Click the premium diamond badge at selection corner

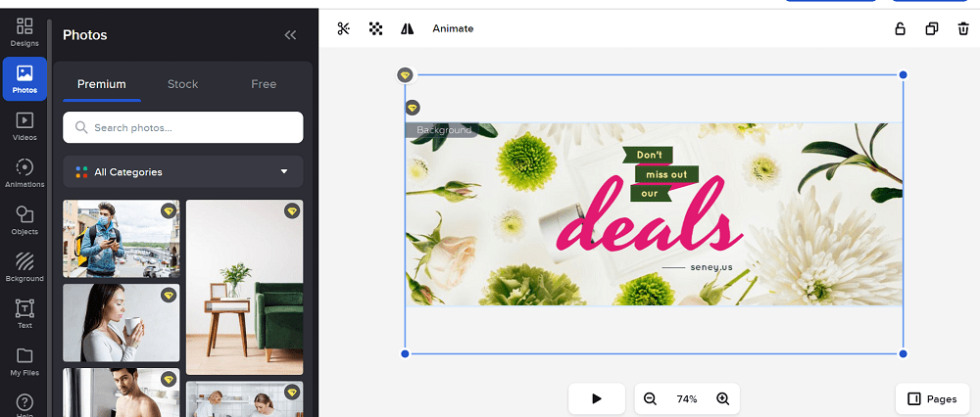pyautogui.click(x=405, y=75)
